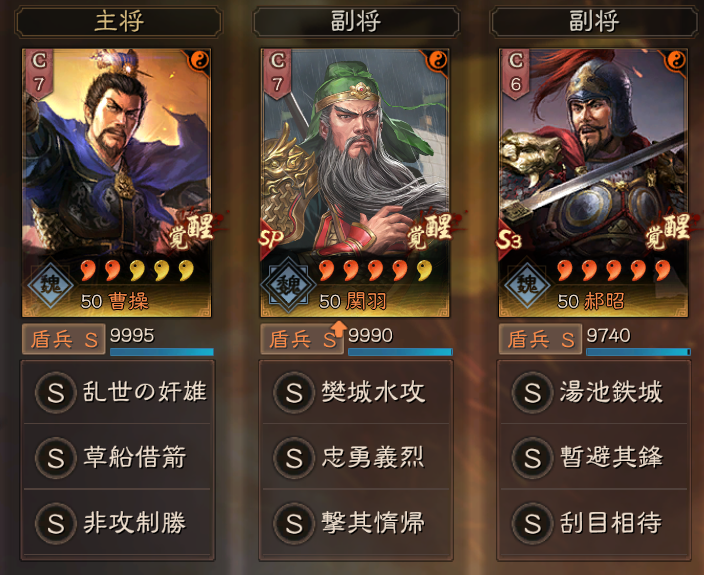Select the 主将 slot header
The width and height of the screenshot is (704, 575).
tap(119, 21)
